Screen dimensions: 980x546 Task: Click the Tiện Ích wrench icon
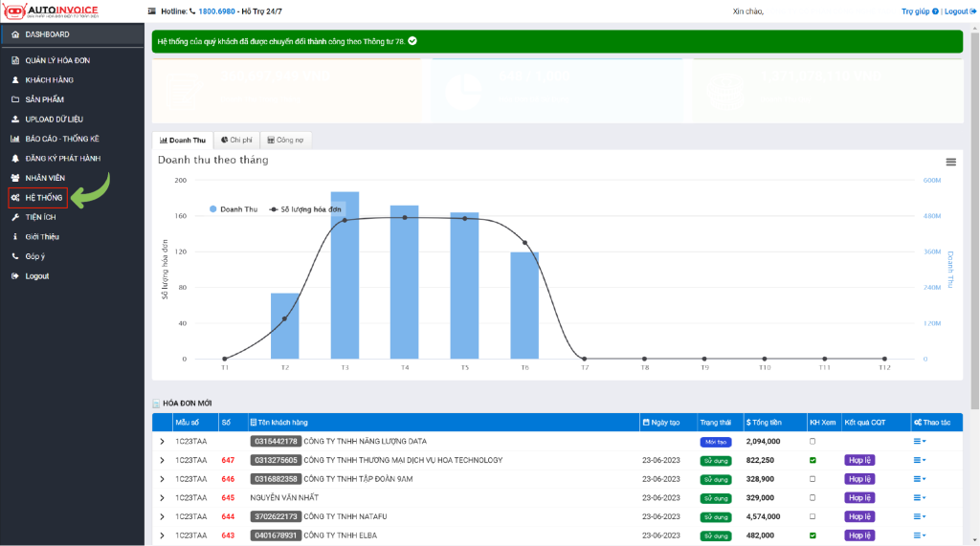(x=15, y=217)
